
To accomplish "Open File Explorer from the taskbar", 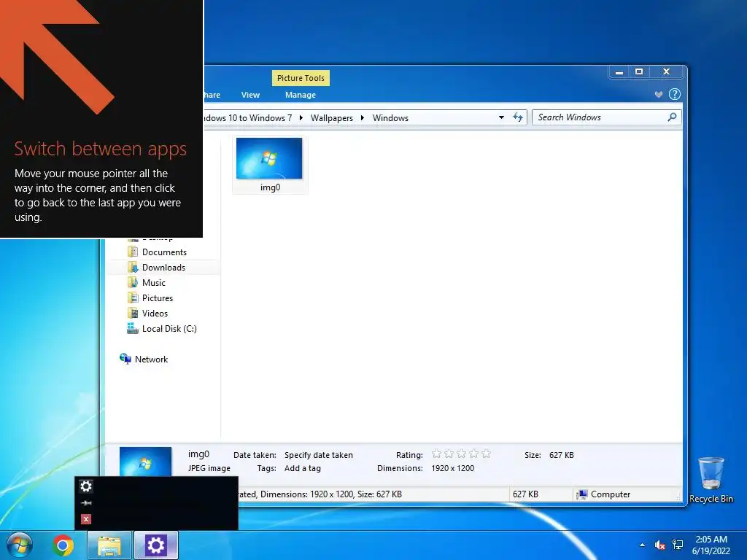I will (x=109, y=545).
